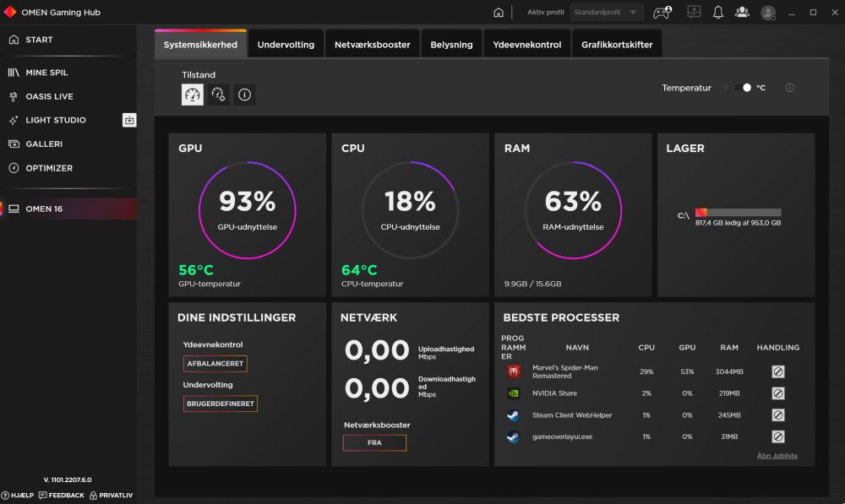Click the BRUGERDEFINERET undervolting button
Viewport: 845px width, 504px height.
point(221,404)
